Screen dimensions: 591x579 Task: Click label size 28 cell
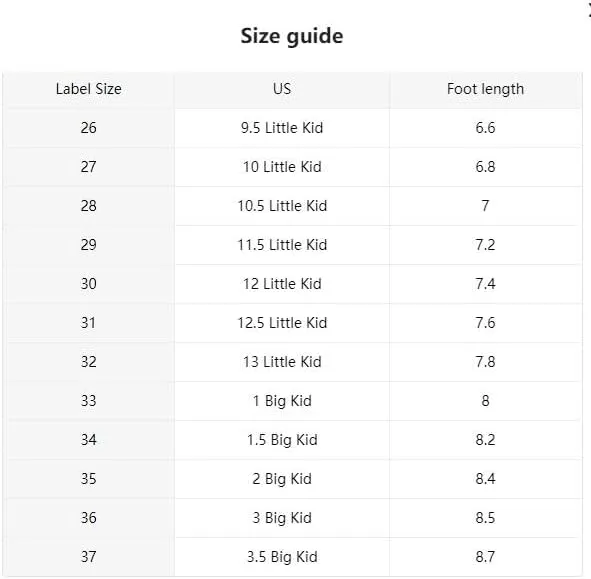coord(89,206)
